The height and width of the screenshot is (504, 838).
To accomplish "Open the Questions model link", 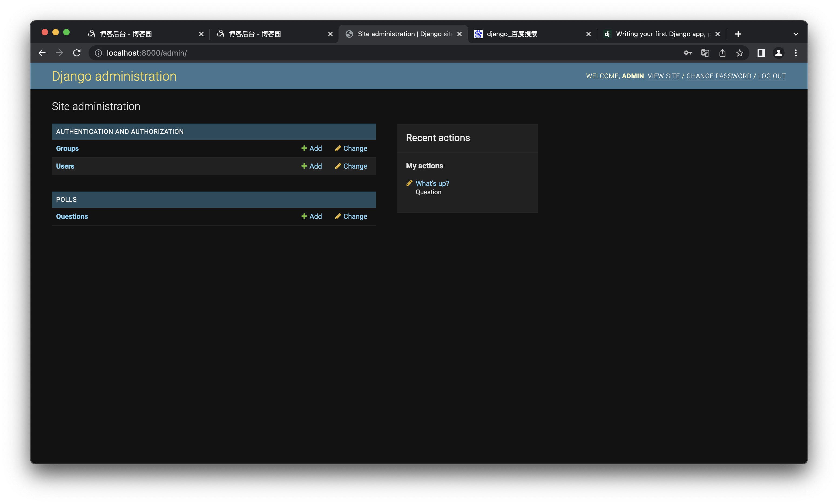I will [x=72, y=216].
